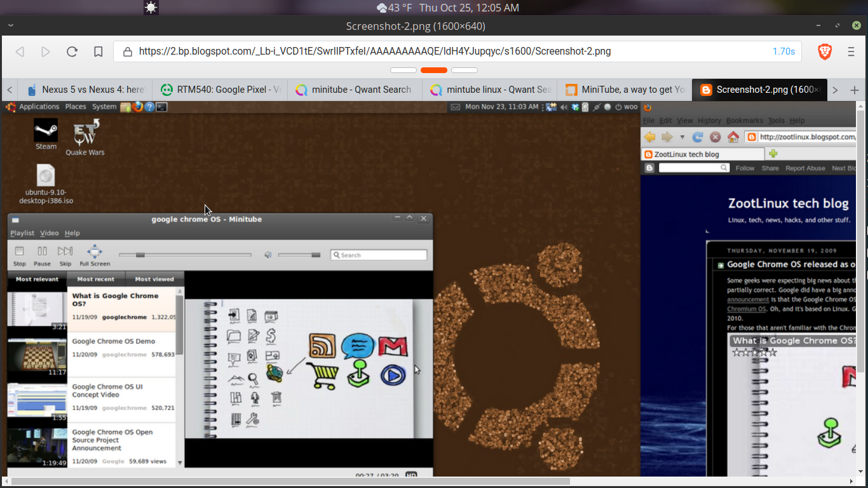Click the Minitube Search box
Screen dimensions: 868x488
(x=379, y=255)
